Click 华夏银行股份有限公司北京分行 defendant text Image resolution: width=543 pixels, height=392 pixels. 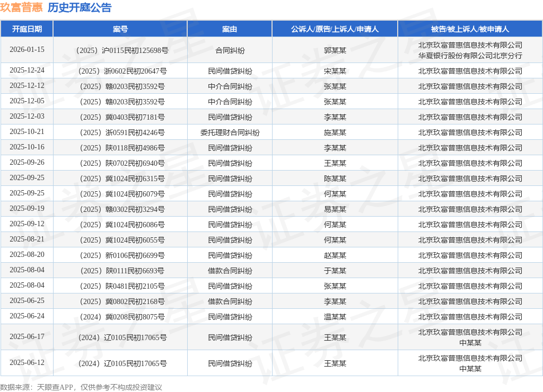tap(470, 56)
